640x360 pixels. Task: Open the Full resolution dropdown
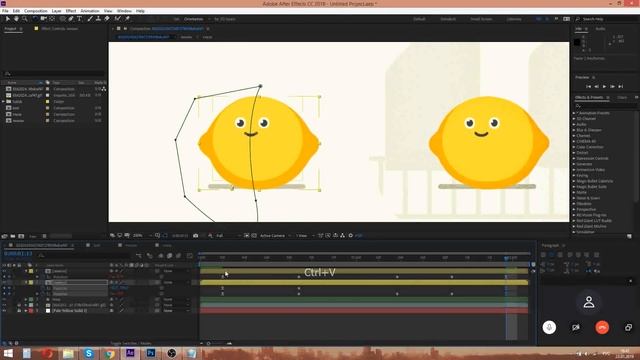coord(228,236)
